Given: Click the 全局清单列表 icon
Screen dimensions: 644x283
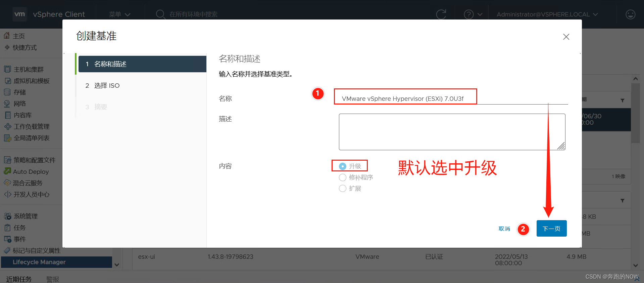Looking at the screenshot, I should [x=7, y=138].
